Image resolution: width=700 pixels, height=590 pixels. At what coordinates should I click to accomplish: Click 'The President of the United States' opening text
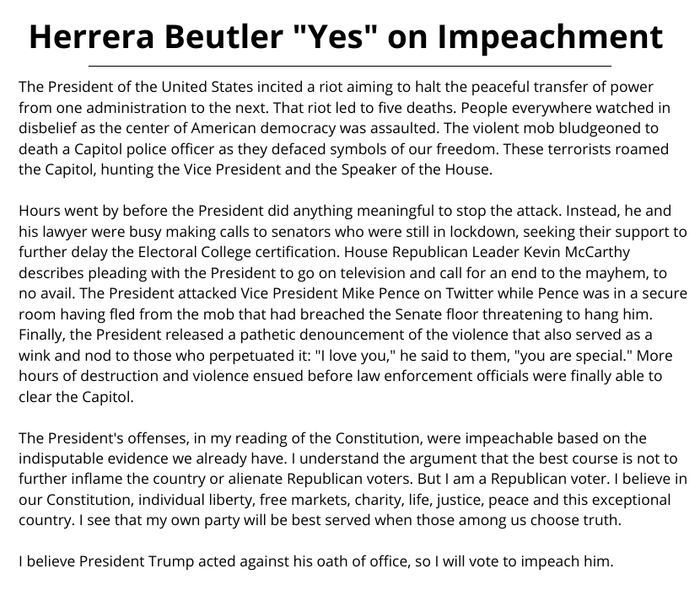pos(136,87)
